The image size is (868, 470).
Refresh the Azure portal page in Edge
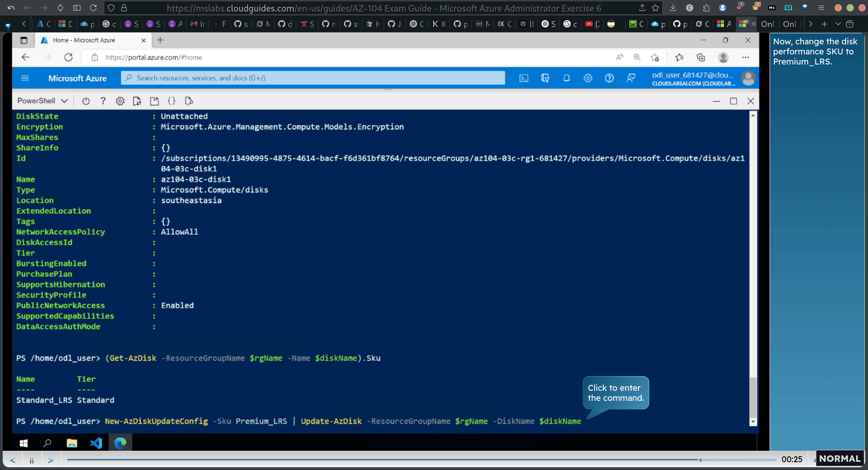click(69, 57)
